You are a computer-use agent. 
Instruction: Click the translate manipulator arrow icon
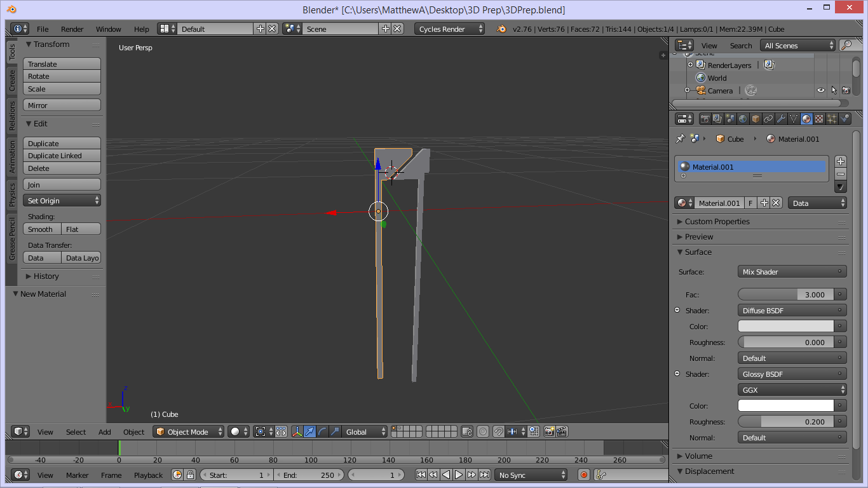click(x=309, y=431)
